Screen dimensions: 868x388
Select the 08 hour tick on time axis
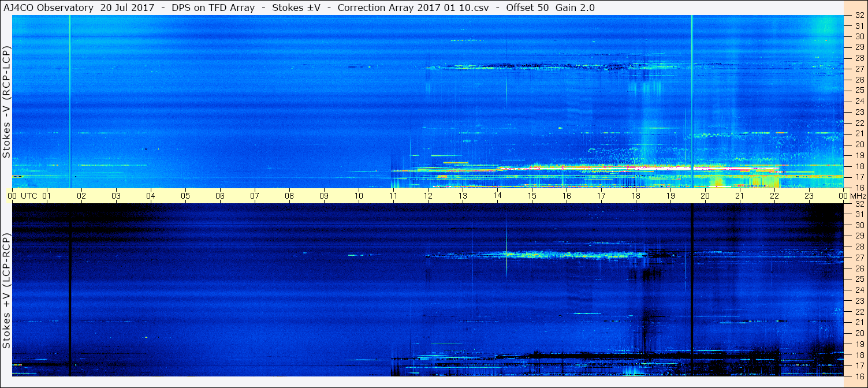(289, 196)
